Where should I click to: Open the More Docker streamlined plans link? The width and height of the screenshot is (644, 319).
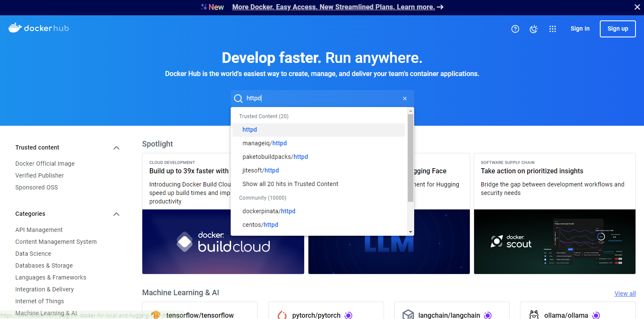coord(333,7)
